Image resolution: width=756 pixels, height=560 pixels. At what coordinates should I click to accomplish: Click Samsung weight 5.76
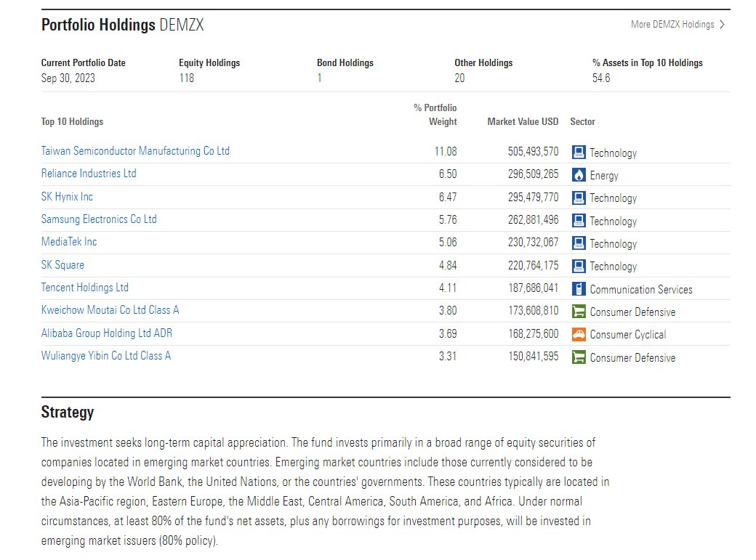click(448, 220)
